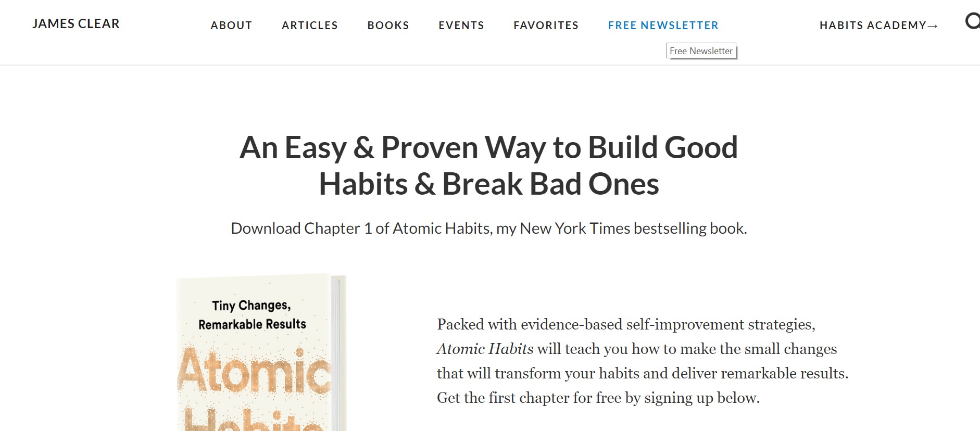
Task: Open the ARTICLES section
Action: click(x=310, y=25)
